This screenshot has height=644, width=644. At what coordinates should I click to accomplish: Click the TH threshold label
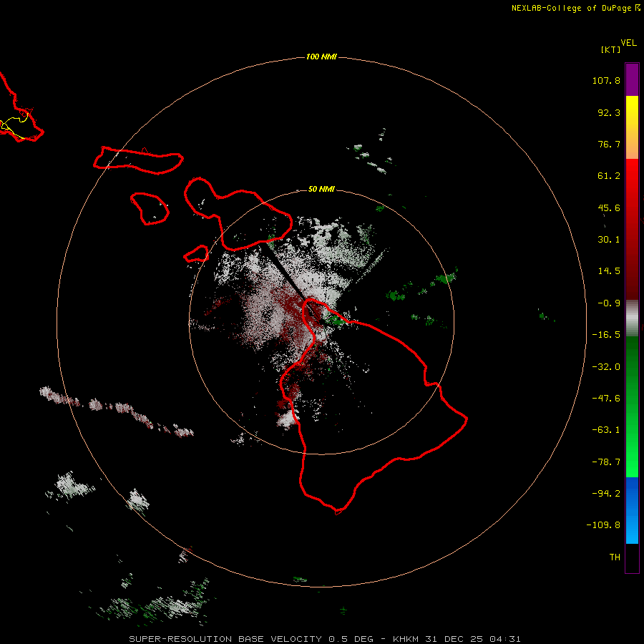click(615, 557)
